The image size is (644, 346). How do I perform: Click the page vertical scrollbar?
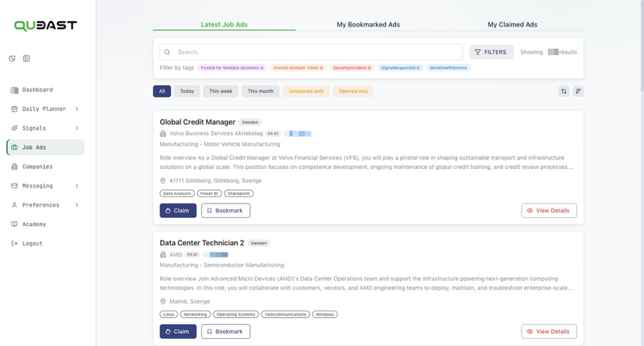pyautogui.click(x=642, y=45)
